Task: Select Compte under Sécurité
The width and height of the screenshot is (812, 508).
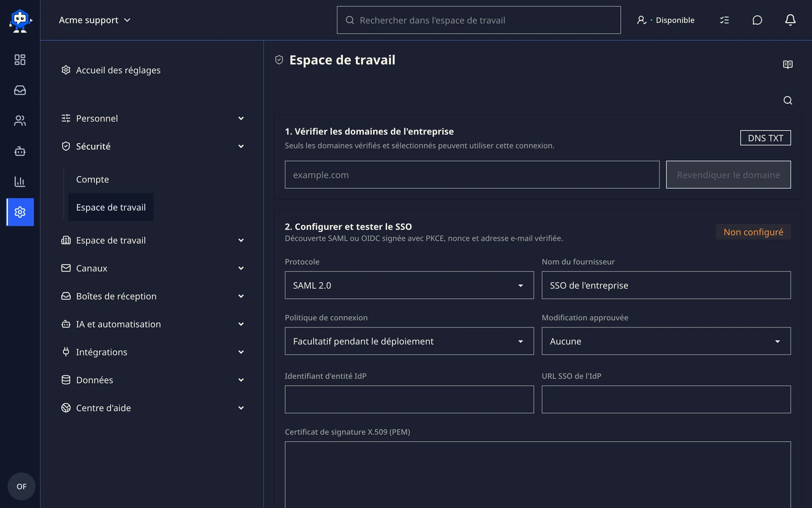Action: [x=93, y=179]
